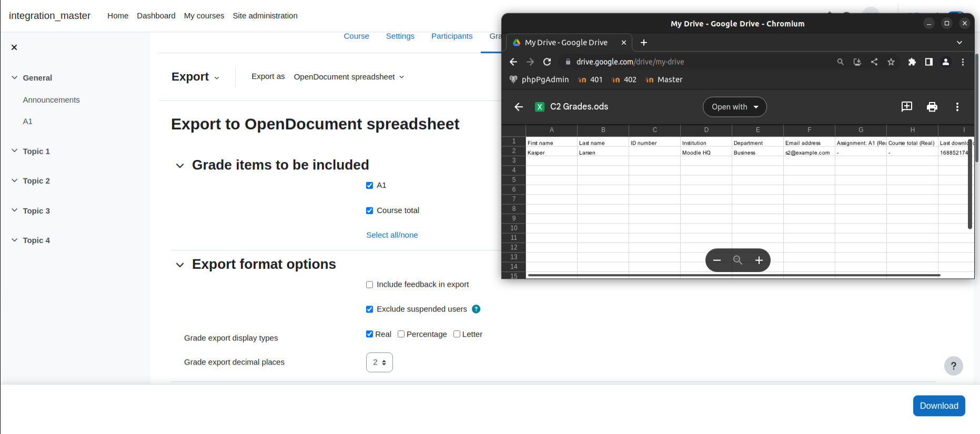980x434 pixels.
Task: Collapse Topic 2 in course index
Action: point(15,180)
